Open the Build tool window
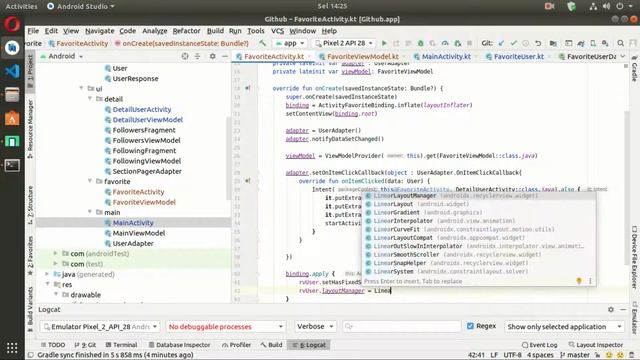 coord(271,345)
